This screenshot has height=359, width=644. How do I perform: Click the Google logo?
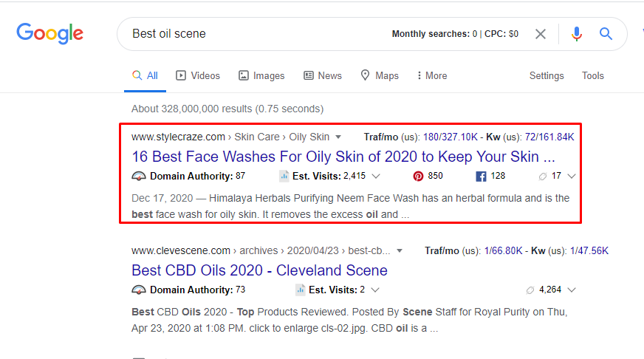click(49, 33)
